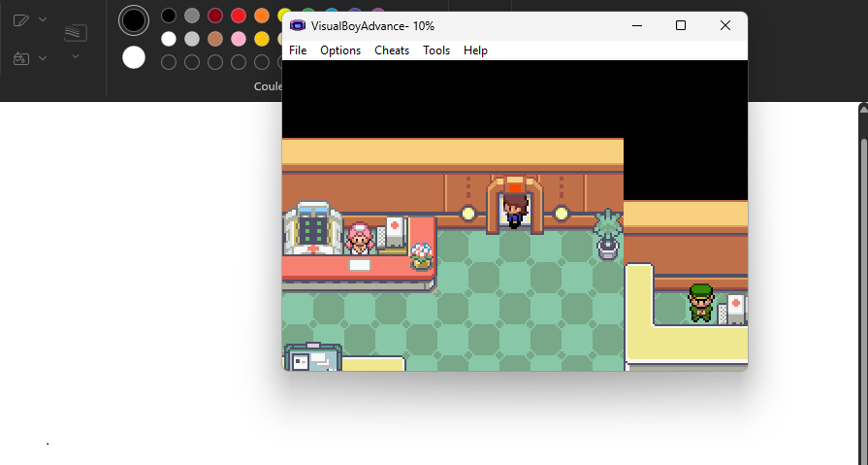Pick the pink swatch in Paint palette

coord(239,39)
